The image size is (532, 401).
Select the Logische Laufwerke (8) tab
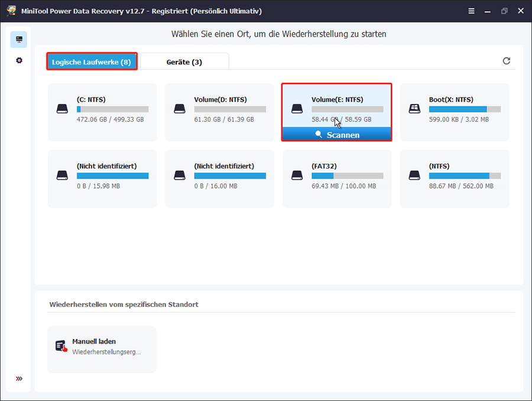pos(92,61)
